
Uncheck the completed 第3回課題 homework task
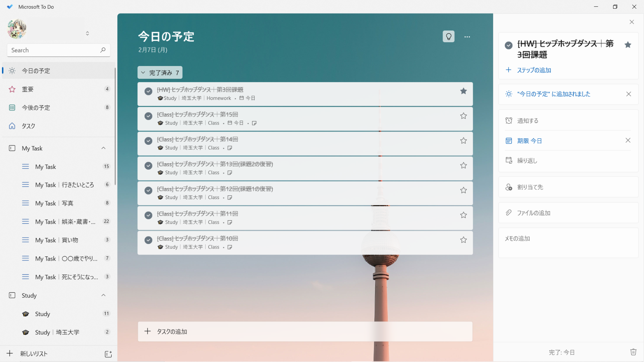point(149,91)
